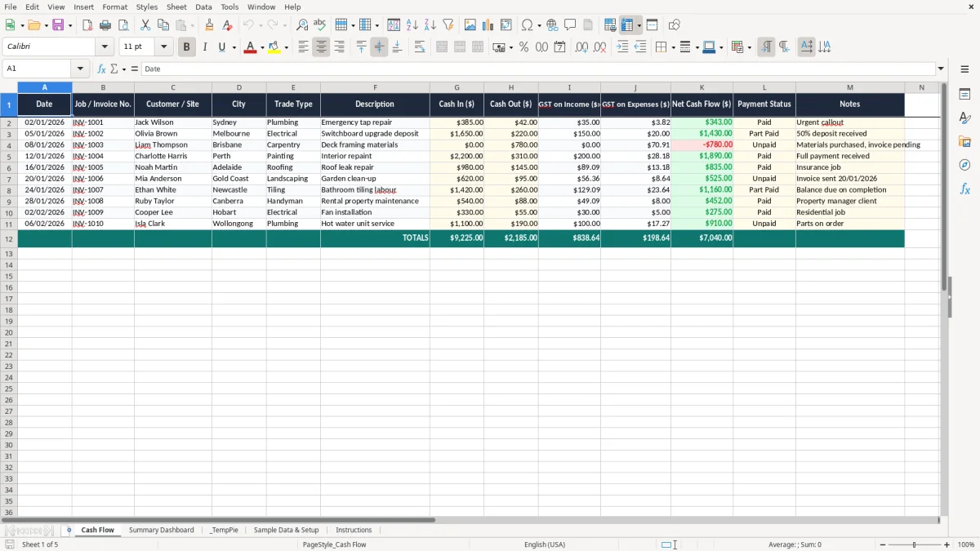Cut the selection with scissors icon
Viewport: 980px width, 551px height.
coord(145,25)
